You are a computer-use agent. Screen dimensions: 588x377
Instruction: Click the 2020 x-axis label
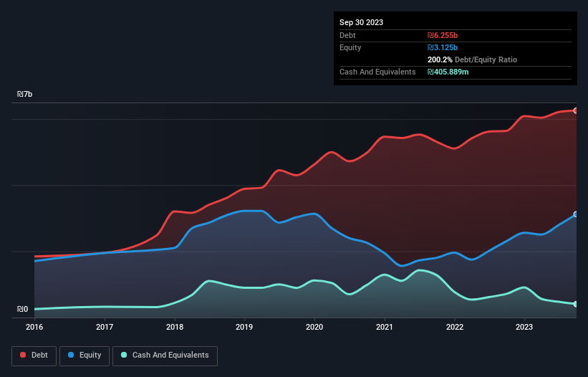pos(314,327)
